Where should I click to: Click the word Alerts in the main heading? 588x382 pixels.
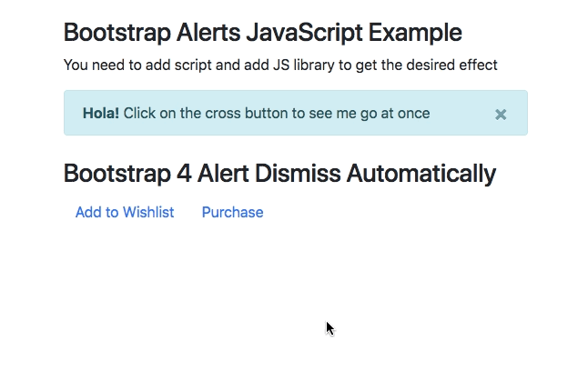point(208,33)
